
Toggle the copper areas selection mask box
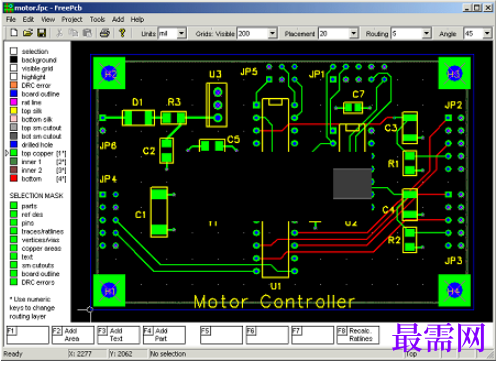pyautogui.click(x=14, y=248)
